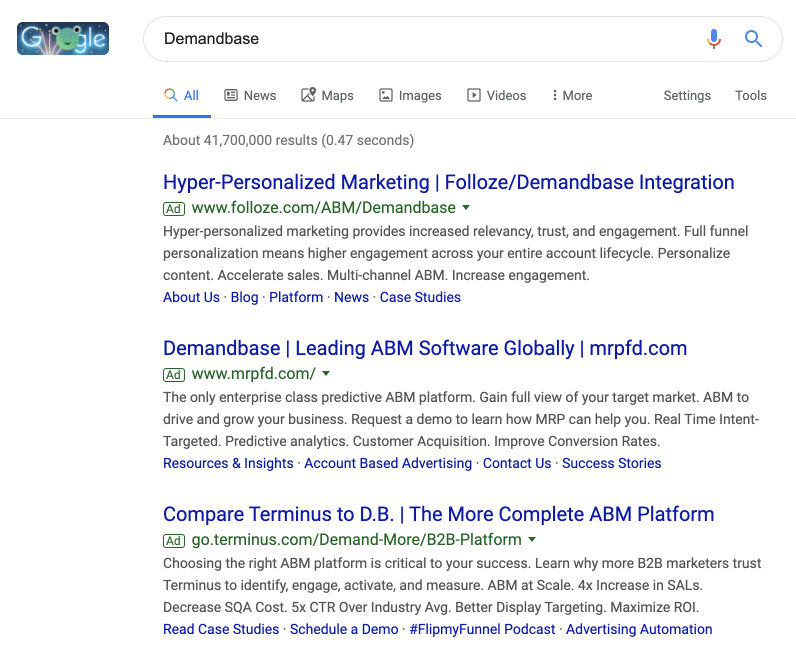Open search Tools
Screen dimensions: 796x655
751,95
